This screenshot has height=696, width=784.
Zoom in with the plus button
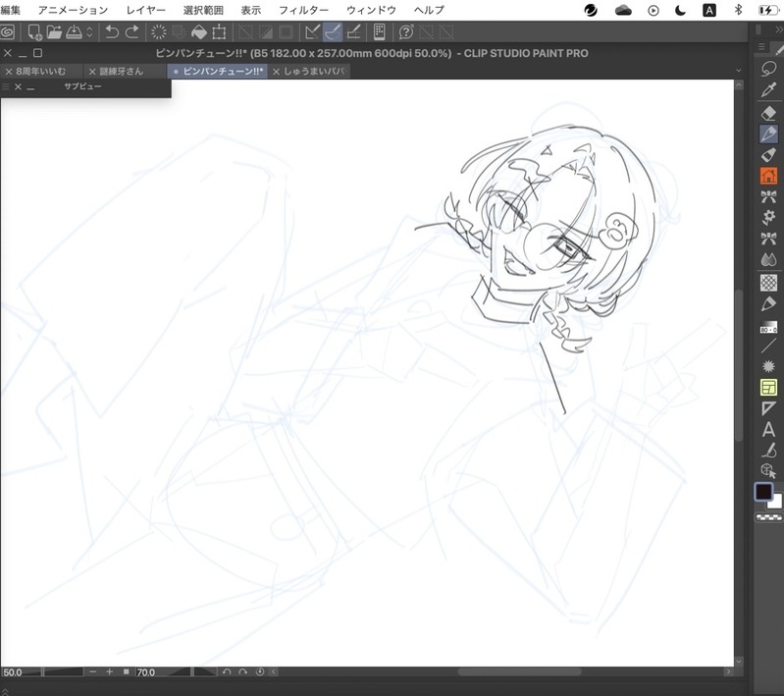(x=109, y=671)
